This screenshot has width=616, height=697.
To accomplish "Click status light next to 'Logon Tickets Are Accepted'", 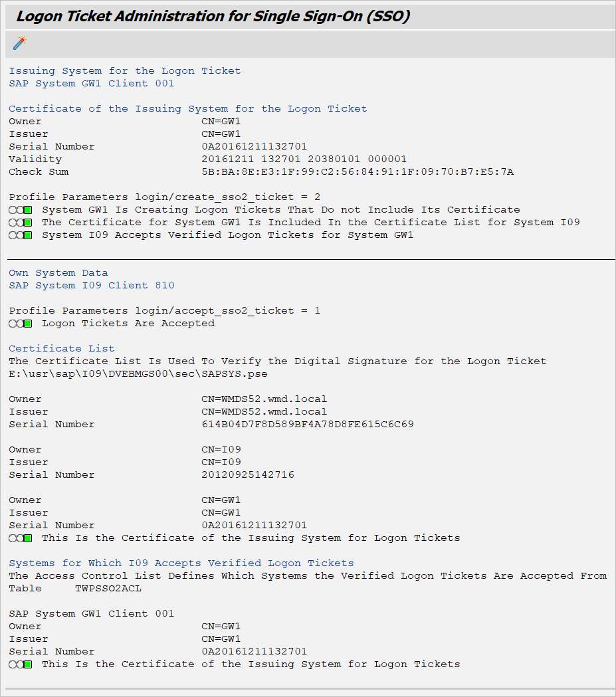I will click(21, 324).
